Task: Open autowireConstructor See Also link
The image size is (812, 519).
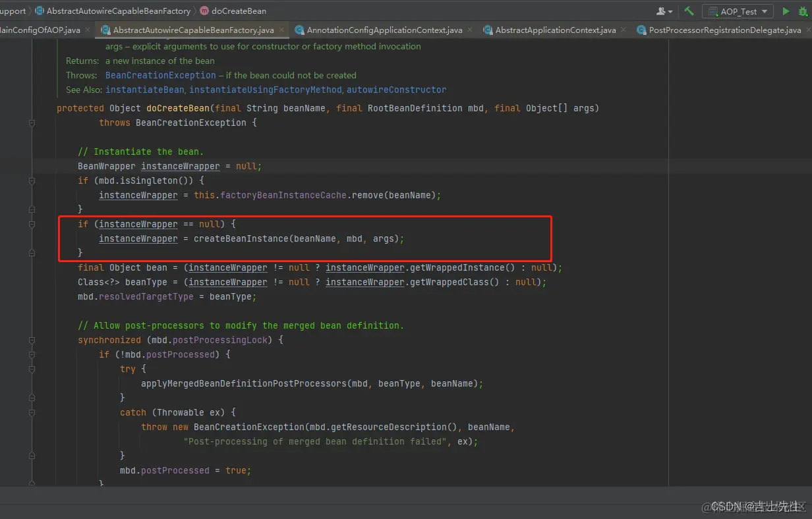Action: tap(396, 90)
